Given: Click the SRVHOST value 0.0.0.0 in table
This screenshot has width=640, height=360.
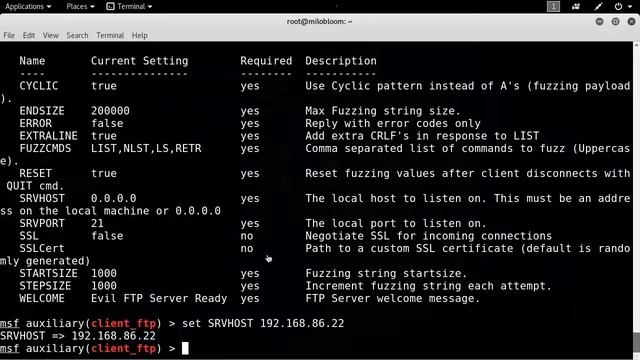Looking at the screenshot, I should pos(113,198).
